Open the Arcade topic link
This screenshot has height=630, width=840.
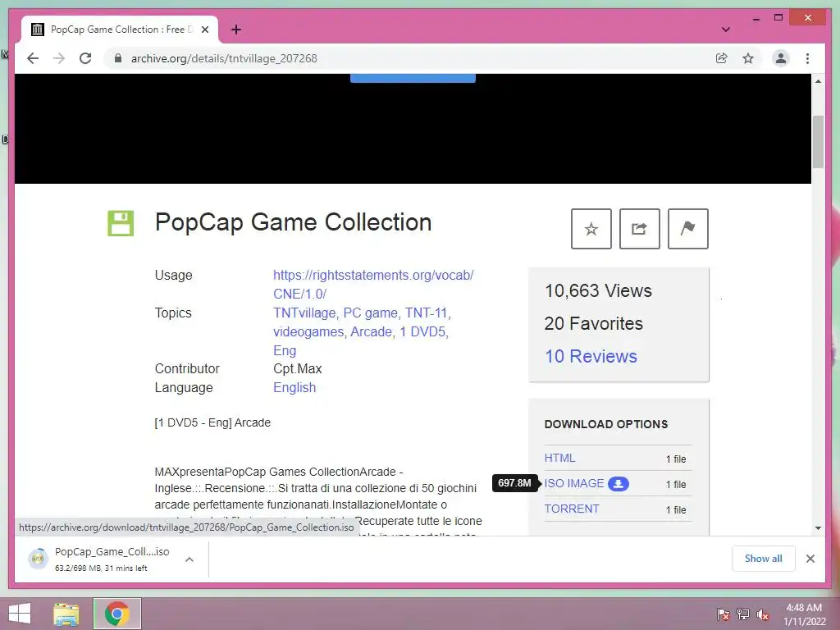372,331
